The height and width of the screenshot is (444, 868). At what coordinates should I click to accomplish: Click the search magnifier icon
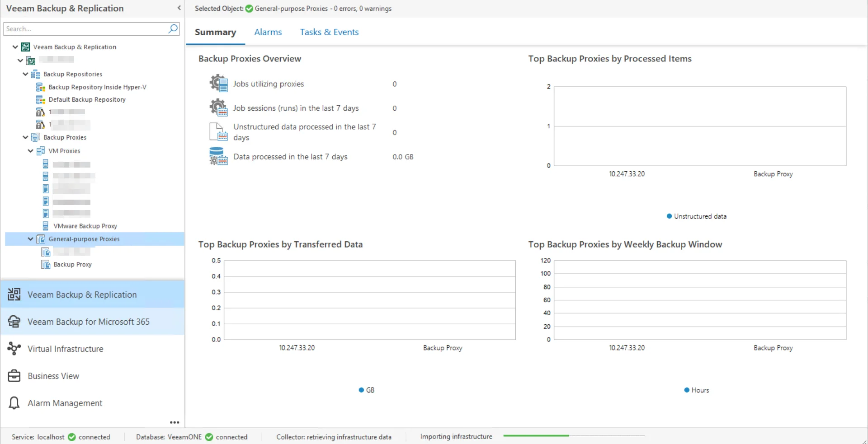tap(173, 29)
